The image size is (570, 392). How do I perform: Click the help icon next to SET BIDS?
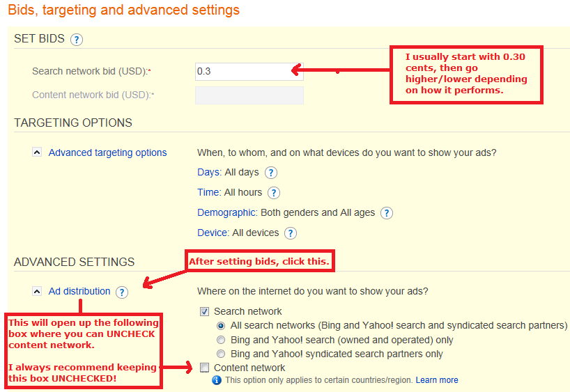point(77,40)
